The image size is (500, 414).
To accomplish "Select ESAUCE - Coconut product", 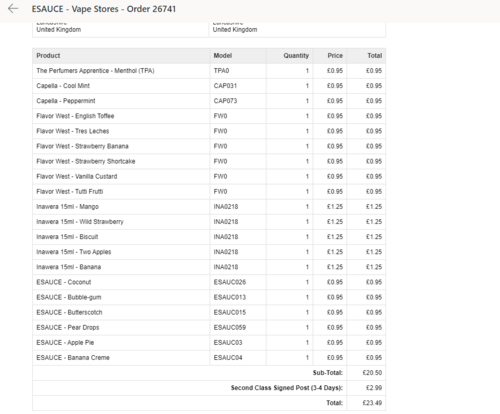I will tap(63, 282).
